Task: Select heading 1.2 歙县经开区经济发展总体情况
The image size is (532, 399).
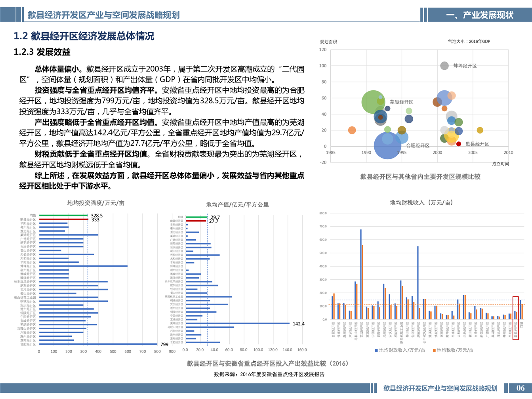Action: pos(84,36)
